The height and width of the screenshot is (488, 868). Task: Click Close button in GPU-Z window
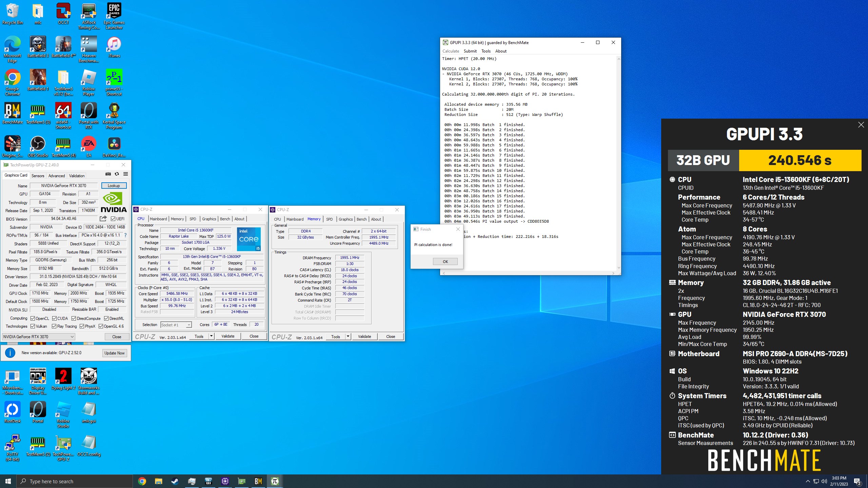point(117,337)
